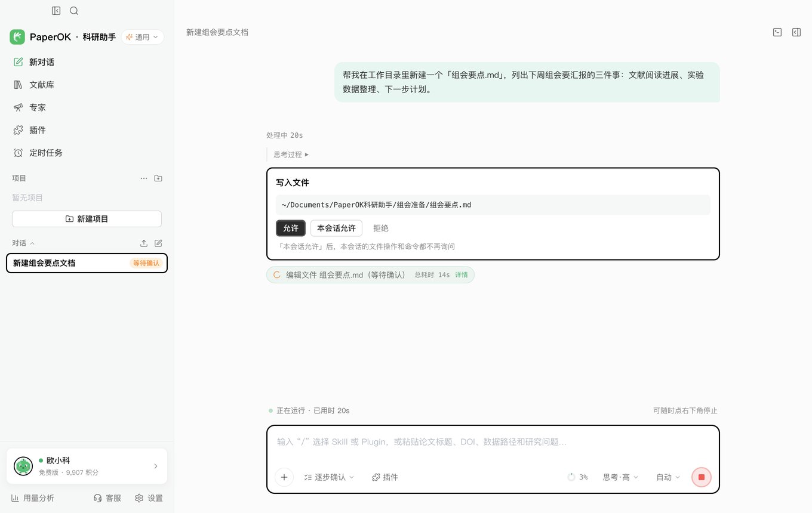812x513 pixels.
Task: Click 可随时点右下角停止 hint text
Action: tap(685, 410)
